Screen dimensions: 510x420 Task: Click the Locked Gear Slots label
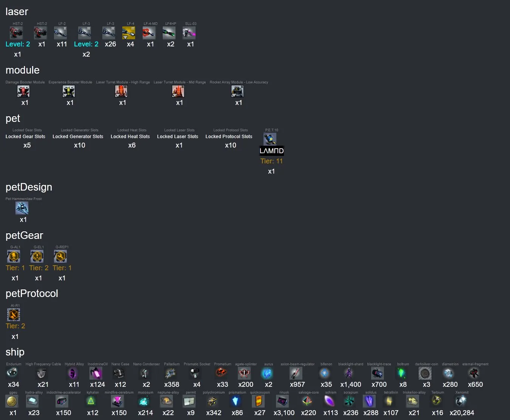(25, 137)
